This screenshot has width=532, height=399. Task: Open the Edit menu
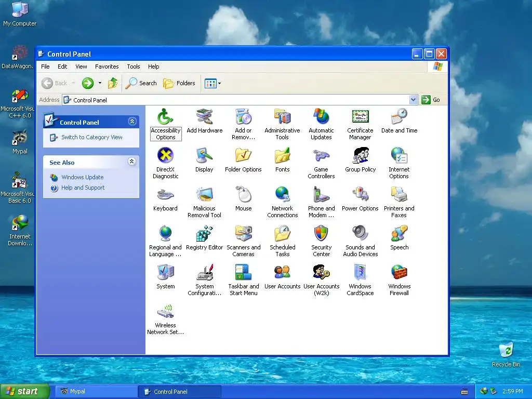[62, 66]
